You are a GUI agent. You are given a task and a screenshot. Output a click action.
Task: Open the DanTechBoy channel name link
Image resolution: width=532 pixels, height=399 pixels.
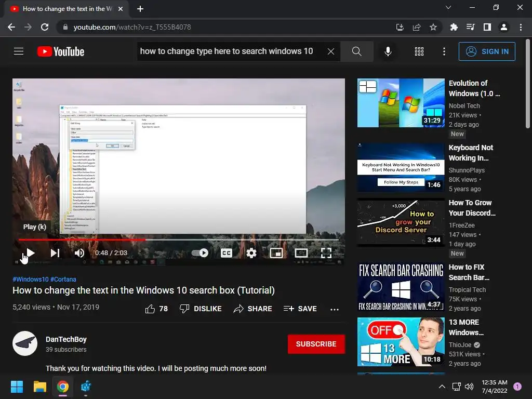coord(66,339)
